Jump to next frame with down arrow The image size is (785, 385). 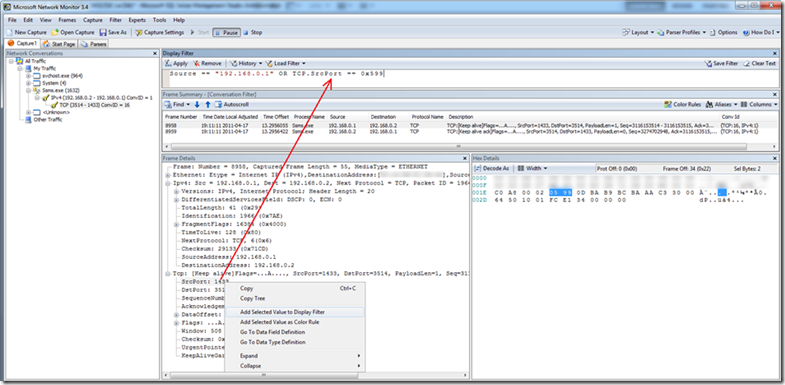[197, 105]
